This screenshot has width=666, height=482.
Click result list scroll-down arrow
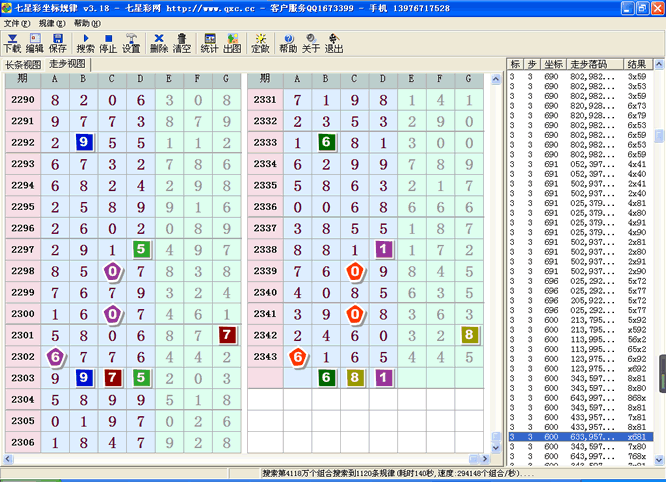(x=659, y=459)
